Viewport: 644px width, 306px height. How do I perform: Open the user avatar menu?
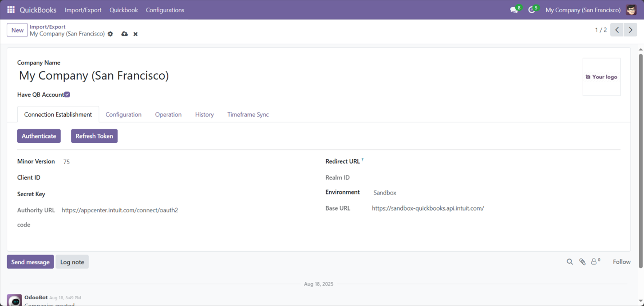pos(631,9)
